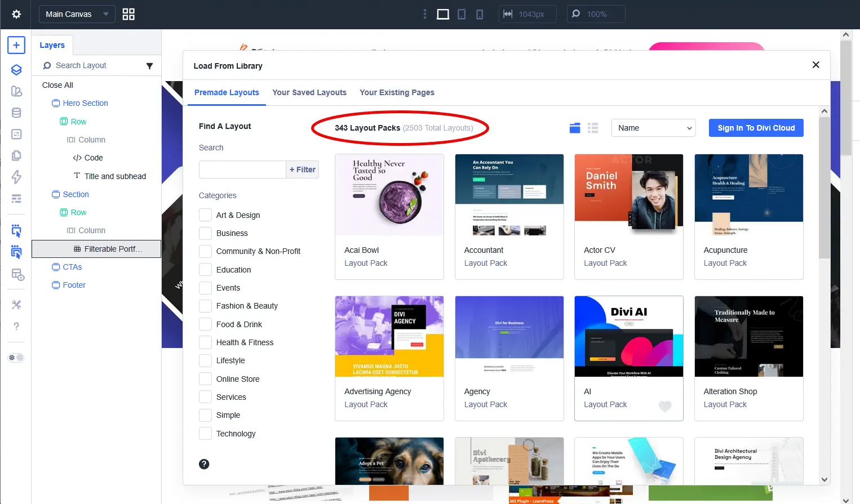860x504 pixels.
Task: Click the lightning bolt sidebar icon
Action: coord(16,177)
